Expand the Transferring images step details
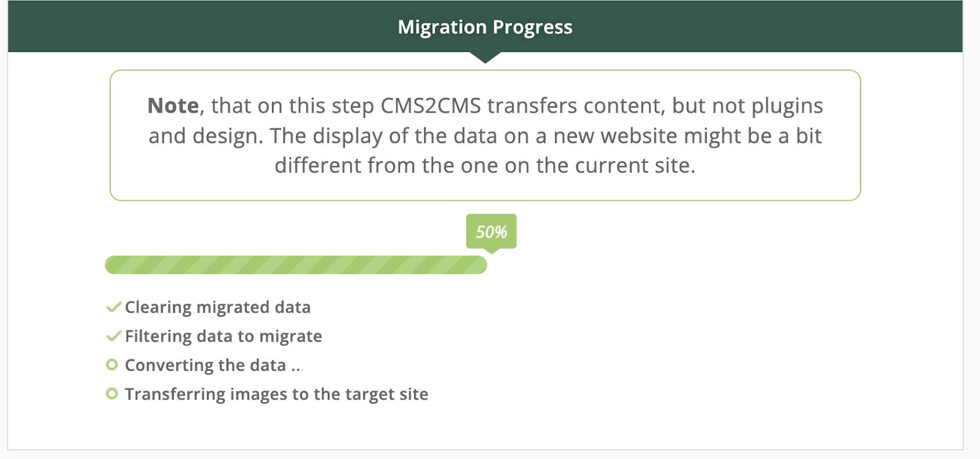The image size is (980, 459). coord(276,394)
